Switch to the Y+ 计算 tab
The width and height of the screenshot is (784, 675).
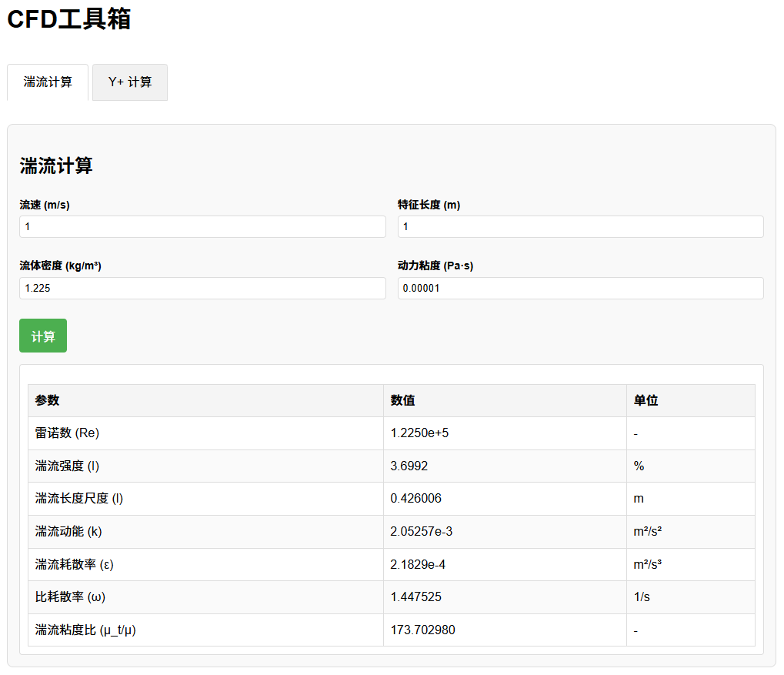(x=129, y=82)
